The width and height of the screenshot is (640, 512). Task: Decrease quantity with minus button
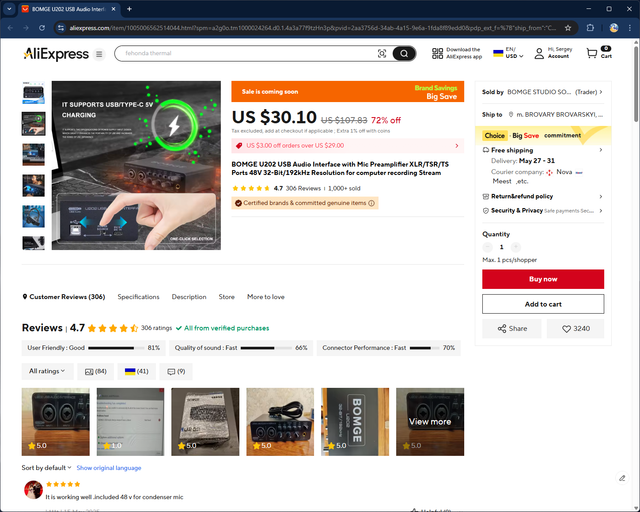pyautogui.click(x=488, y=247)
